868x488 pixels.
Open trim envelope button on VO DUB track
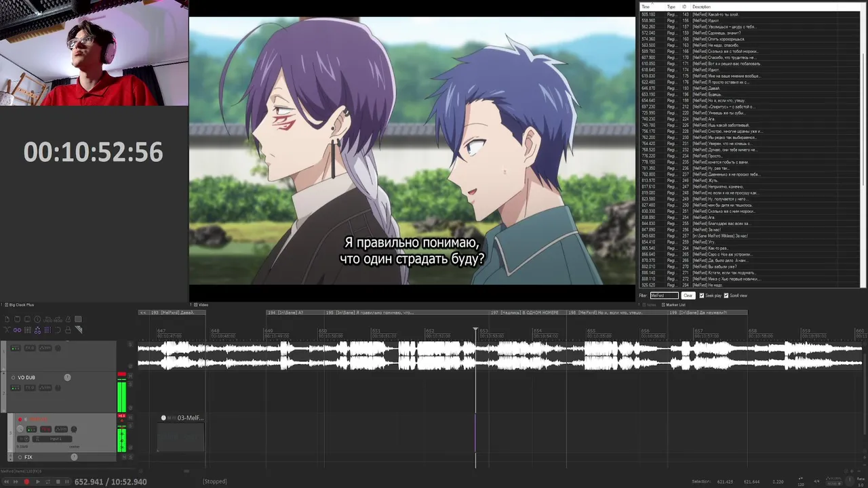45,388
